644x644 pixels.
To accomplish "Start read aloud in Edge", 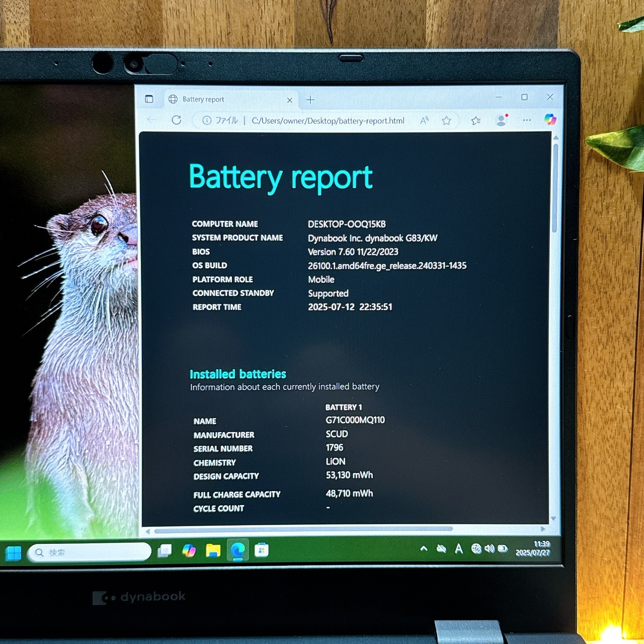I will [x=424, y=120].
